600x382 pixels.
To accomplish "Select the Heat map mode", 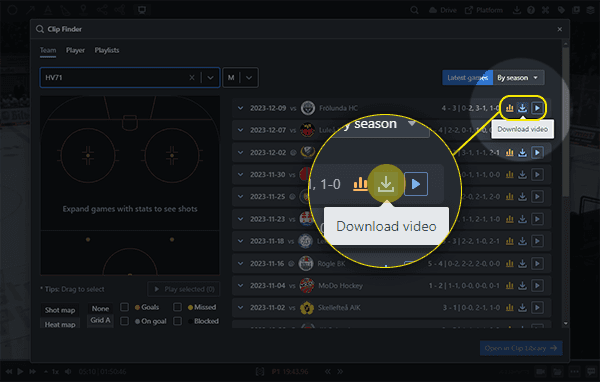I will pyautogui.click(x=60, y=324).
